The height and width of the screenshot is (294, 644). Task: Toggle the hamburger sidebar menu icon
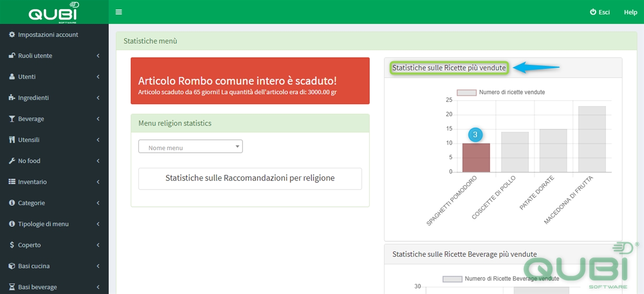click(x=119, y=12)
